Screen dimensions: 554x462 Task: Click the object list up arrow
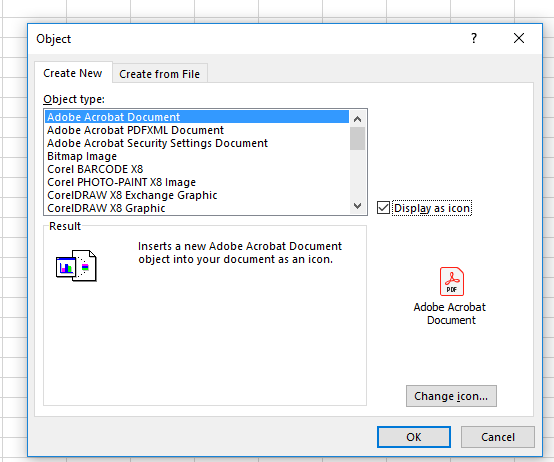click(x=358, y=119)
